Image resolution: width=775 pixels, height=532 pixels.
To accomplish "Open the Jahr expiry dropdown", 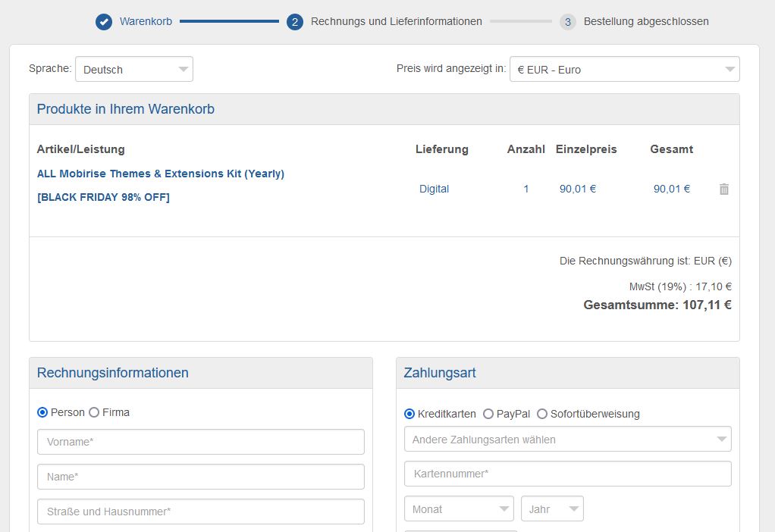I will tap(552, 509).
